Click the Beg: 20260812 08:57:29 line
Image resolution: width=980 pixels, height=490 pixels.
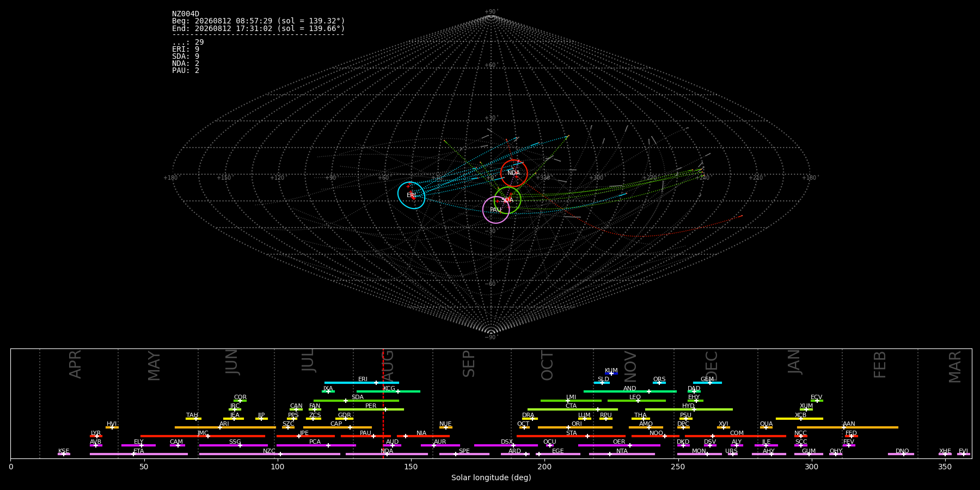(259, 21)
